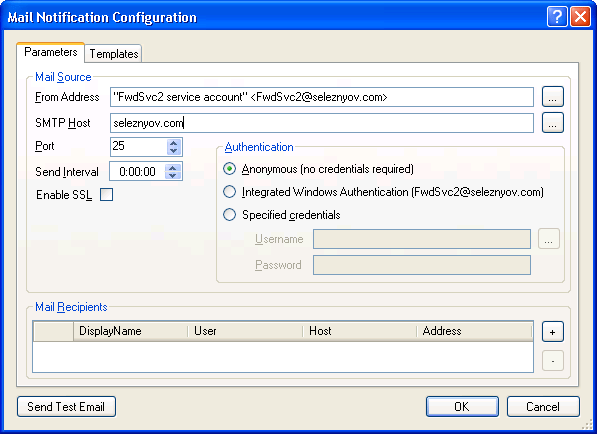Open the SMTP Host browse ellipsis button
This screenshot has width=597, height=434.
click(552, 123)
